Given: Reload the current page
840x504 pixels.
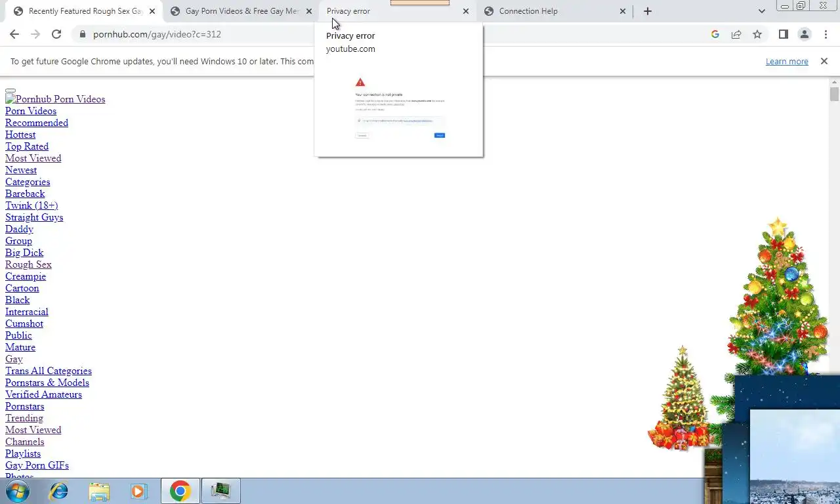Looking at the screenshot, I should click(56, 34).
